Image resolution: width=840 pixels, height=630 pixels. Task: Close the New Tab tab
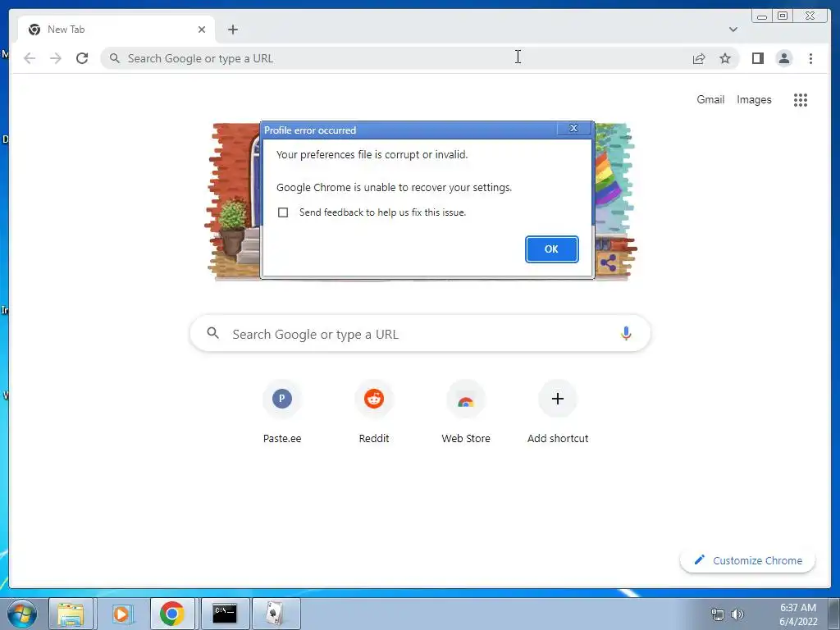(x=202, y=30)
